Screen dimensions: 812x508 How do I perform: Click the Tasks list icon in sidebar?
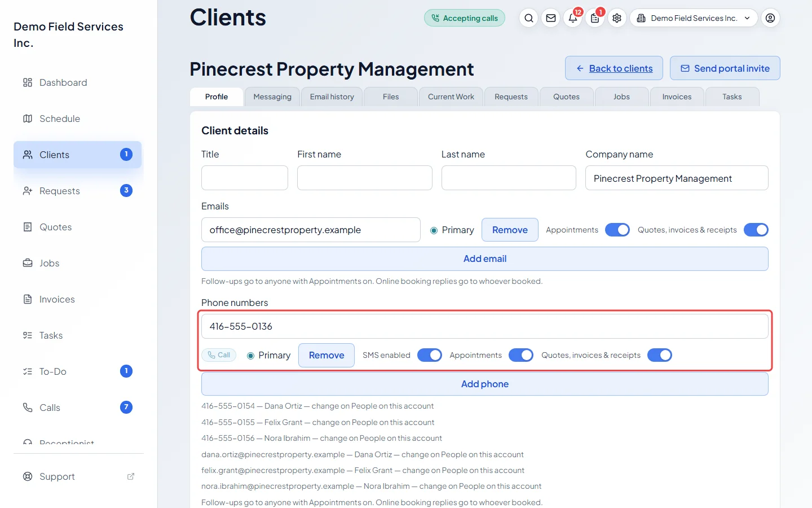(28, 335)
